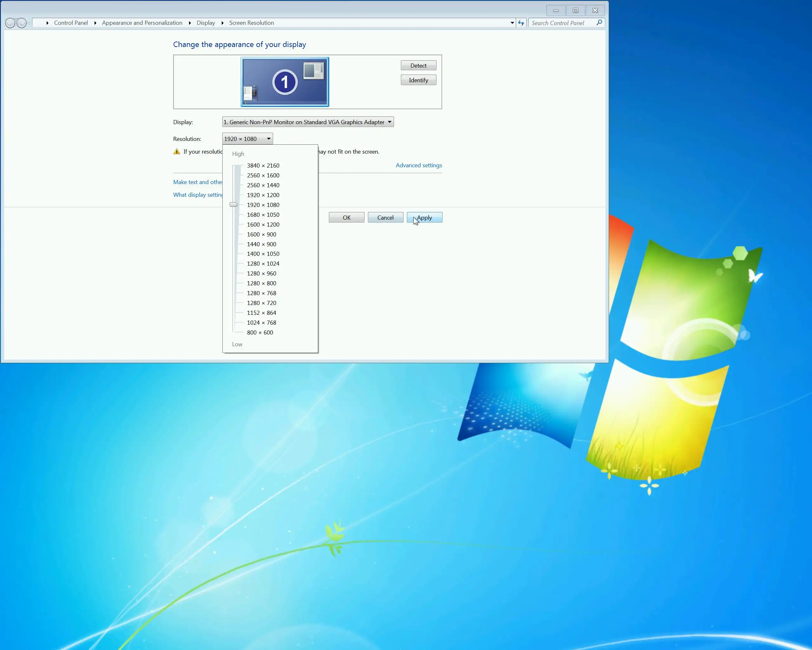This screenshot has width=812, height=650.
Task: Collapse the Resolution 1920 × 1080 dropdown
Action: tap(247, 139)
